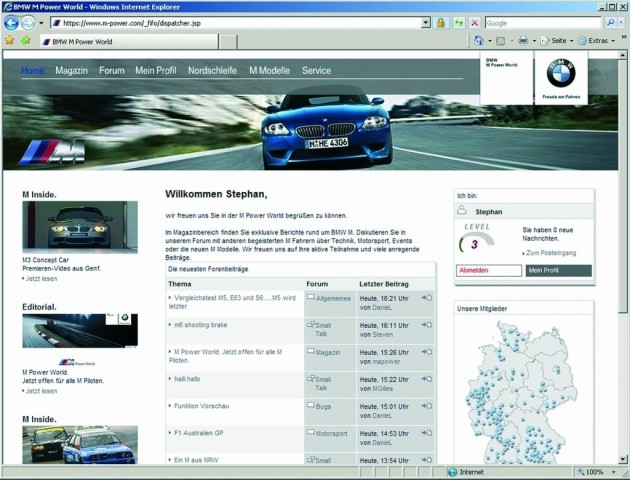Open the Print options dropdown arrow
This screenshot has height=480, width=630.
(x=534, y=41)
